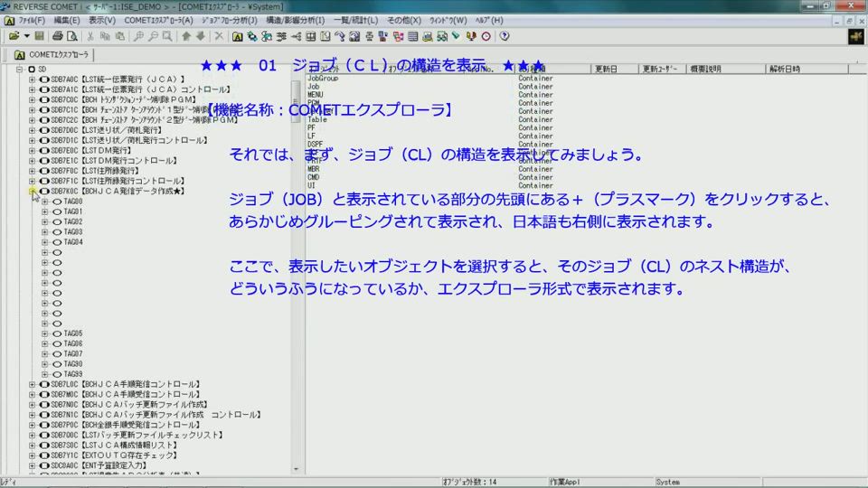Click the tree panel scroll-down arrow

296,467
